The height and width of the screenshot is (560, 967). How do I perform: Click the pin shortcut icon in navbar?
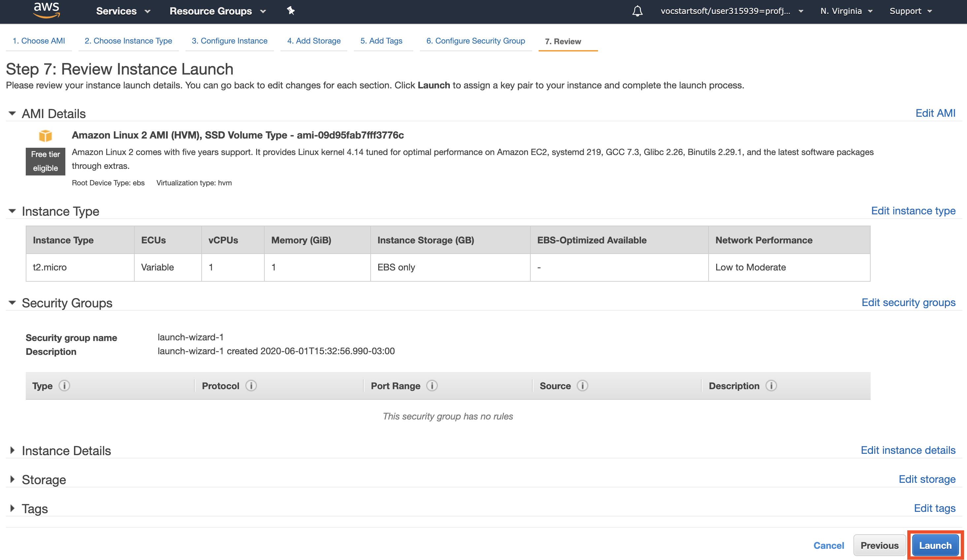point(291,11)
